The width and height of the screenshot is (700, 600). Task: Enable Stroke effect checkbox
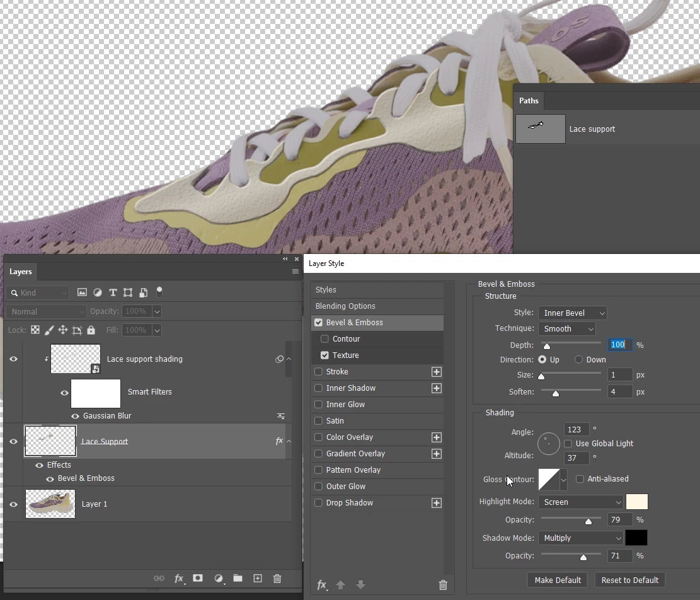tap(318, 372)
